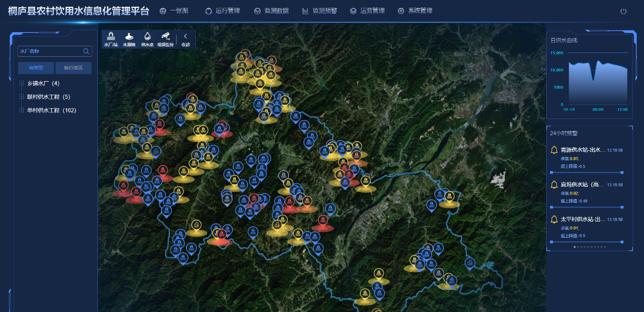Click the bell icon for 青源供水站 alert
Screen dimensions: 644x312
pos(554,150)
